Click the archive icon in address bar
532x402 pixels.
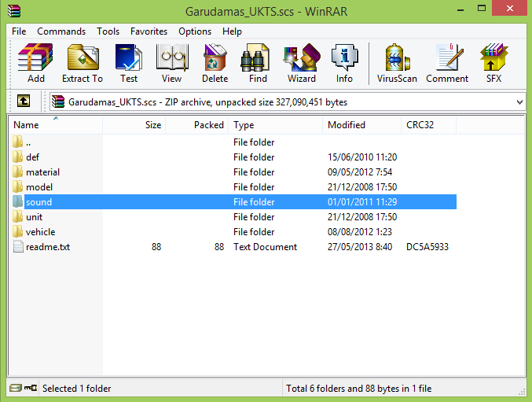coord(58,101)
